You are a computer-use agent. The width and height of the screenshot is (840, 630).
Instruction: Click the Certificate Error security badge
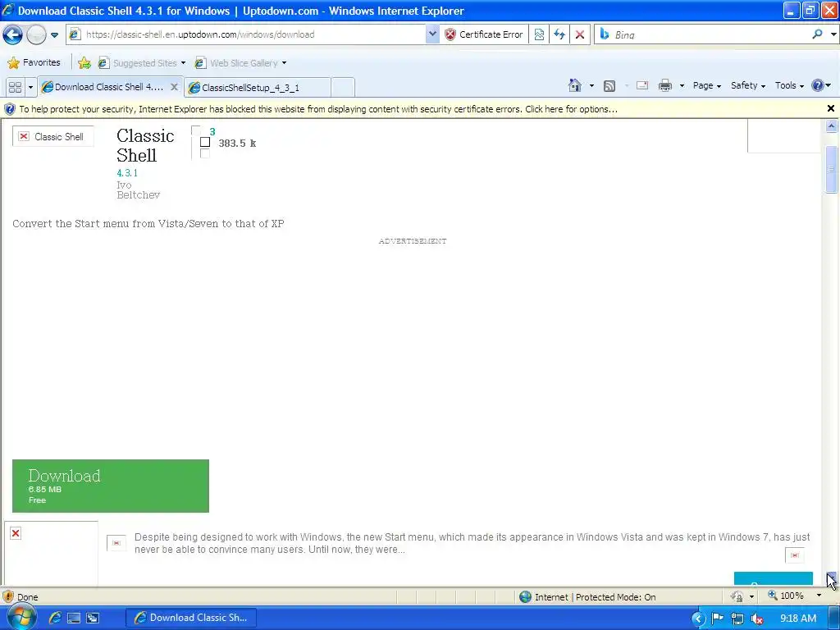pos(484,34)
